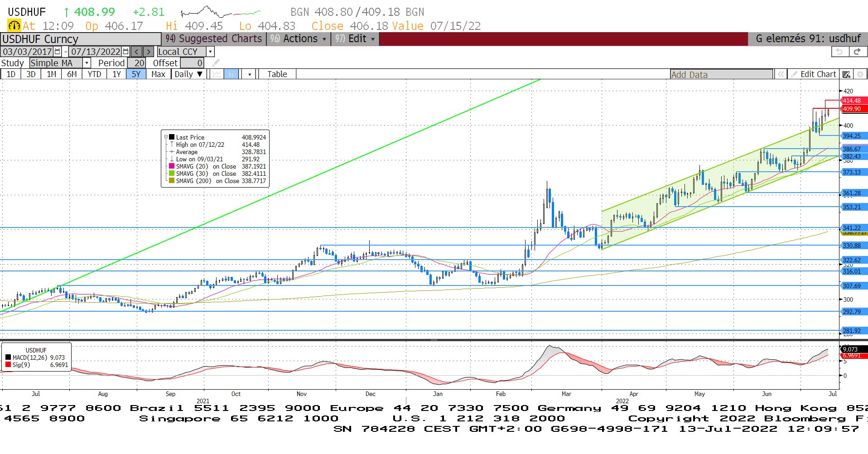Viewport: 868px width, 454px height.
Task: Open the end date calendar picker
Action: pos(125,52)
